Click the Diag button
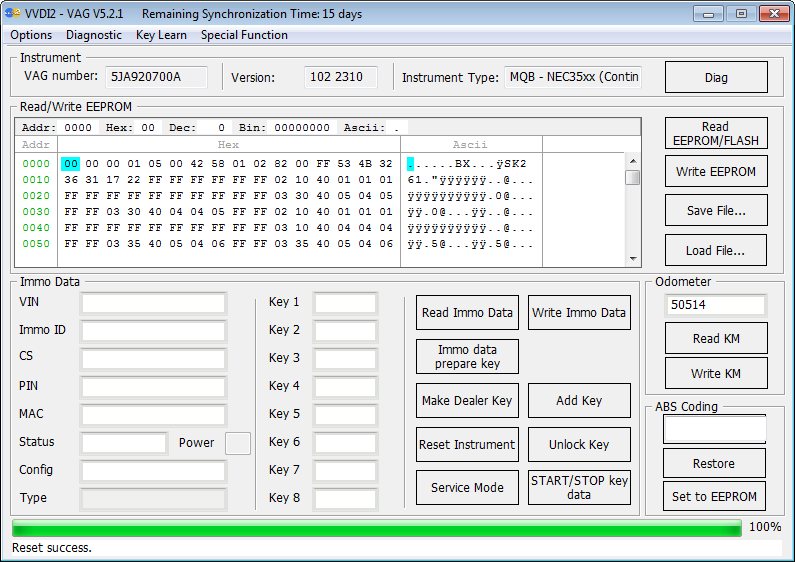The height and width of the screenshot is (562, 795). [716, 77]
